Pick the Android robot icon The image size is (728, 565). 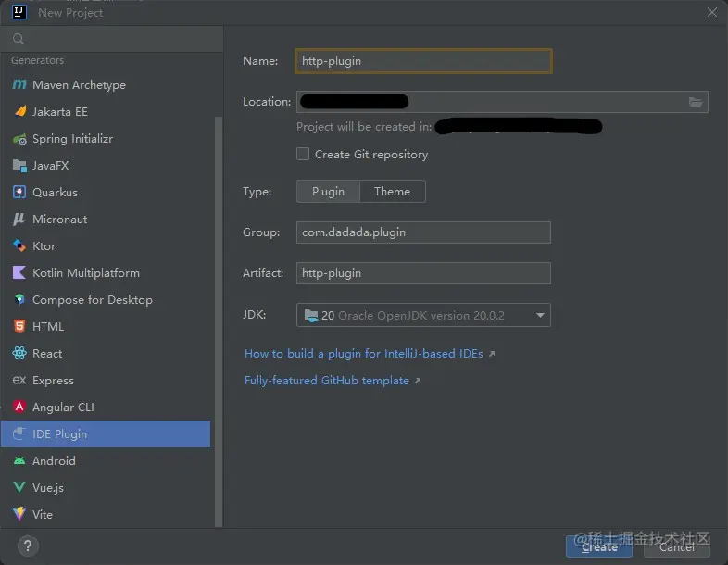[19, 460]
